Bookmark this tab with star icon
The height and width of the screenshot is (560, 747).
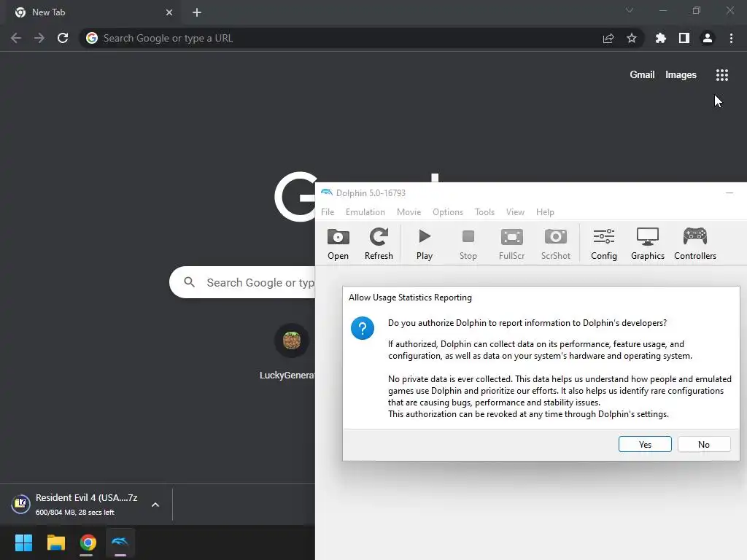pos(631,38)
